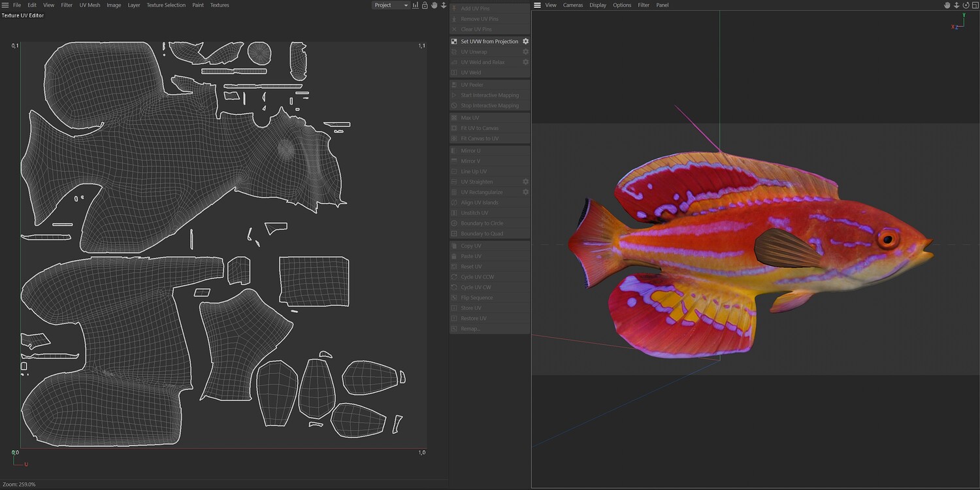Open Set UVW from Projection settings gear
Screen dimensions: 980x490
point(525,41)
